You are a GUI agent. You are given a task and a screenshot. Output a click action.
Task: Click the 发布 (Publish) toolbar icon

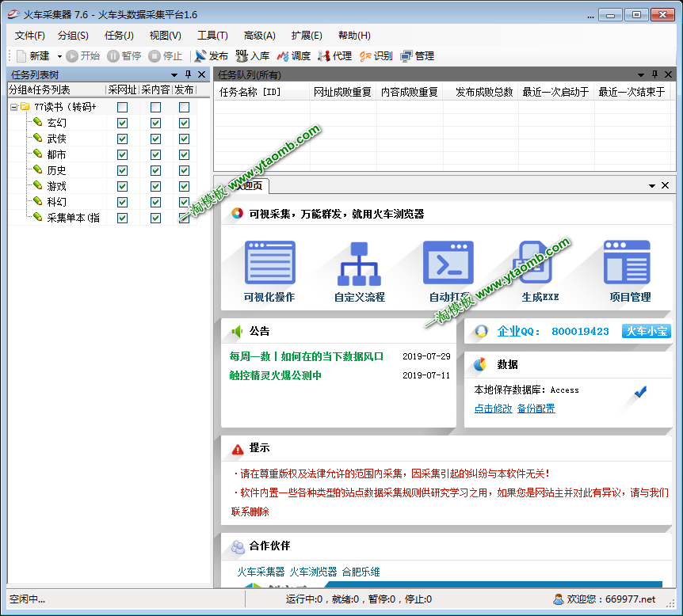click(200, 56)
